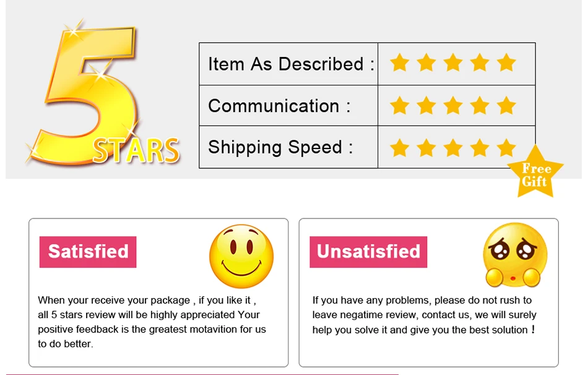Click the STARS word on the golden graphic
Viewport: 588px width, 375px height.
(x=136, y=151)
